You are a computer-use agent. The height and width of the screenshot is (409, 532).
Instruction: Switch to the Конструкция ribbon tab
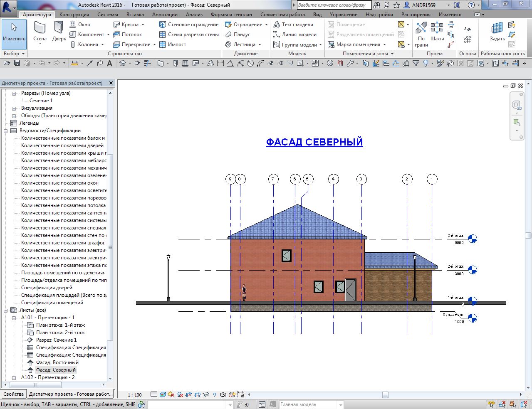pos(74,15)
